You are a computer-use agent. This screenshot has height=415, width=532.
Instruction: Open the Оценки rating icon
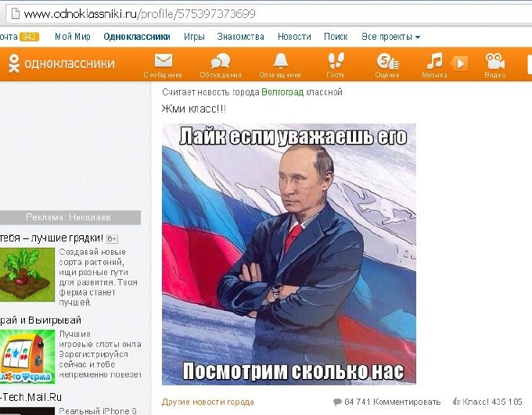click(387, 62)
